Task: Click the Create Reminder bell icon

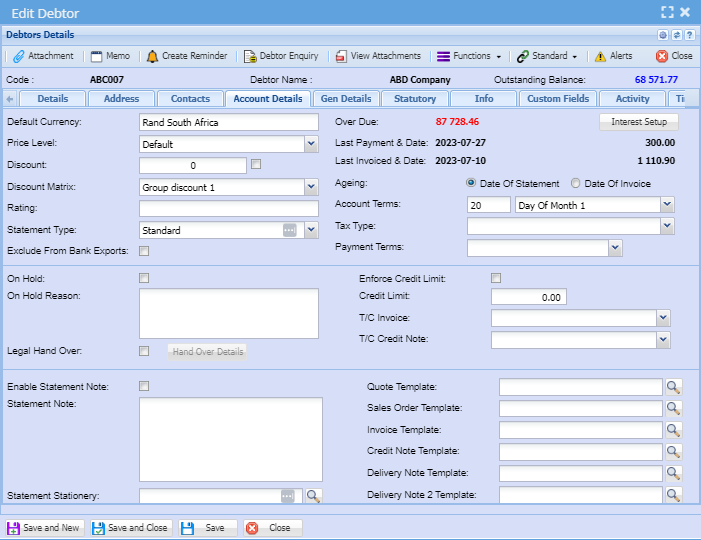Action: click(152, 56)
